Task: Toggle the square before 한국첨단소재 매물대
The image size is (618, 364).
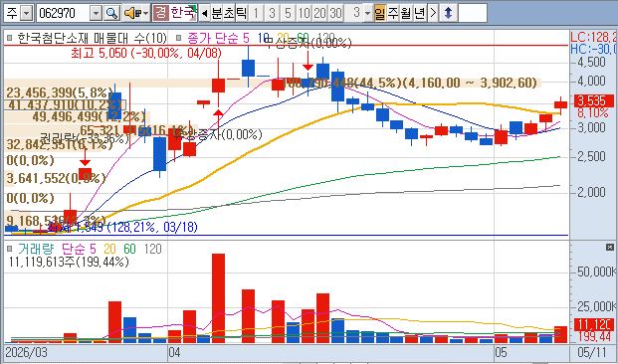Action: pyautogui.click(x=10, y=38)
